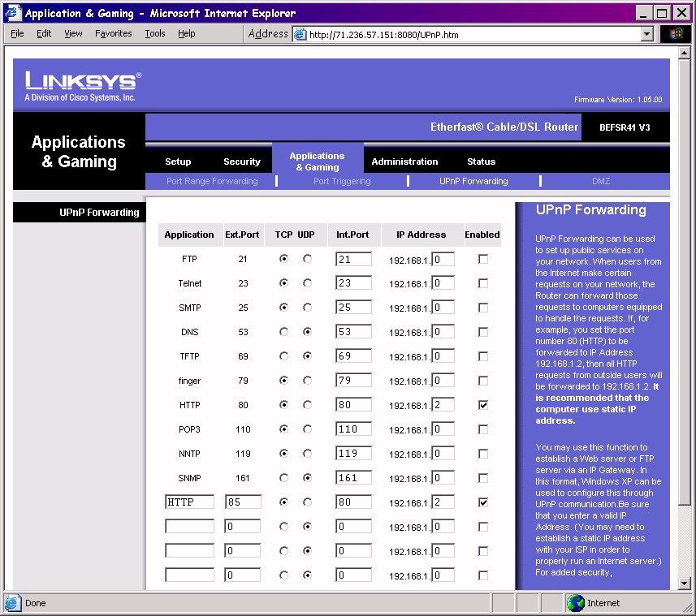The height and width of the screenshot is (616, 696).
Task: Click the 'Etherfast® Cable/DSL Router' heading
Action: (504, 127)
